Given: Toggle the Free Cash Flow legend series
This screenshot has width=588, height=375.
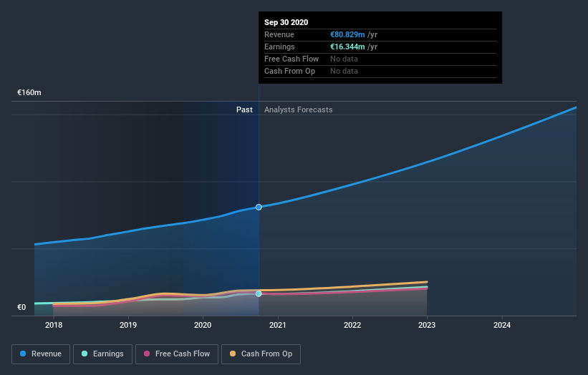Looking at the screenshot, I should [x=177, y=354].
